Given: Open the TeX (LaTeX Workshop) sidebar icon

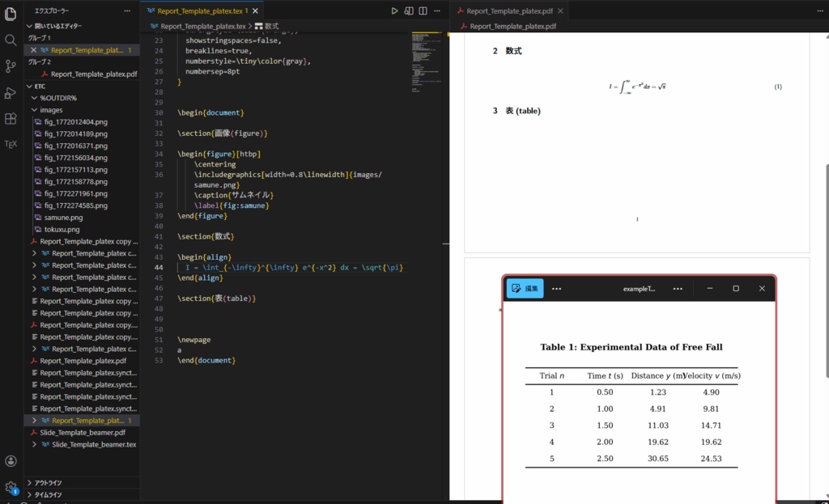Looking at the screenshot, I should 11,144.
